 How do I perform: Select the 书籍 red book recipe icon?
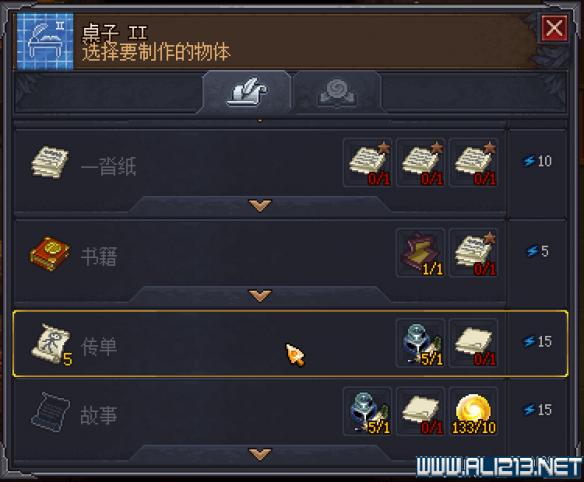50,253
